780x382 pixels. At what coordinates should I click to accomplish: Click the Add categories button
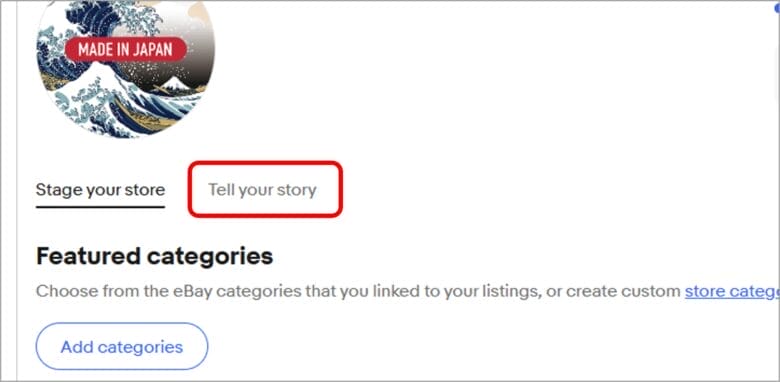click(121, 346)
